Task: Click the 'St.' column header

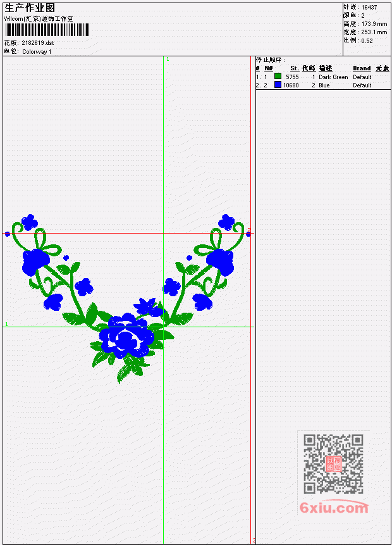Action: coord(295,68)
